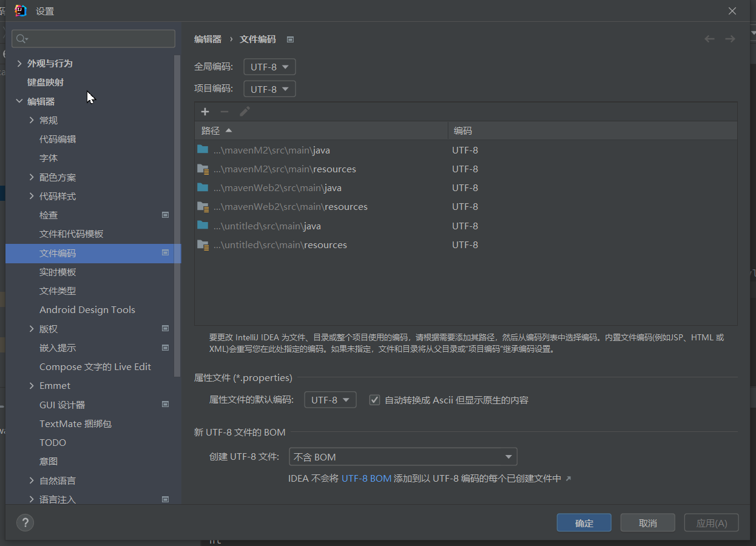Viewport: 756px width, 546px height.
Task: Expand 自然语言 tree node
Action: (x=32, y=480)
